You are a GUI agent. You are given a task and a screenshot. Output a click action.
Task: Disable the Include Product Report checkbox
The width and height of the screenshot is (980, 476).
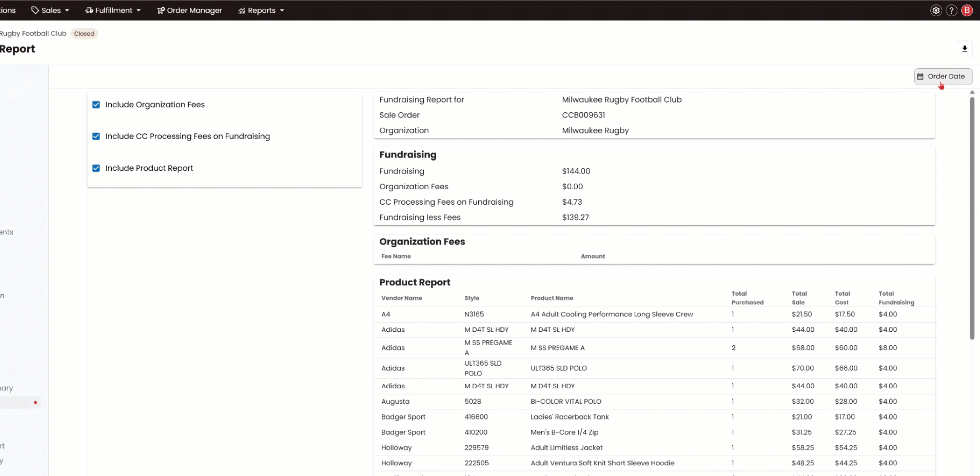point(96,168)
